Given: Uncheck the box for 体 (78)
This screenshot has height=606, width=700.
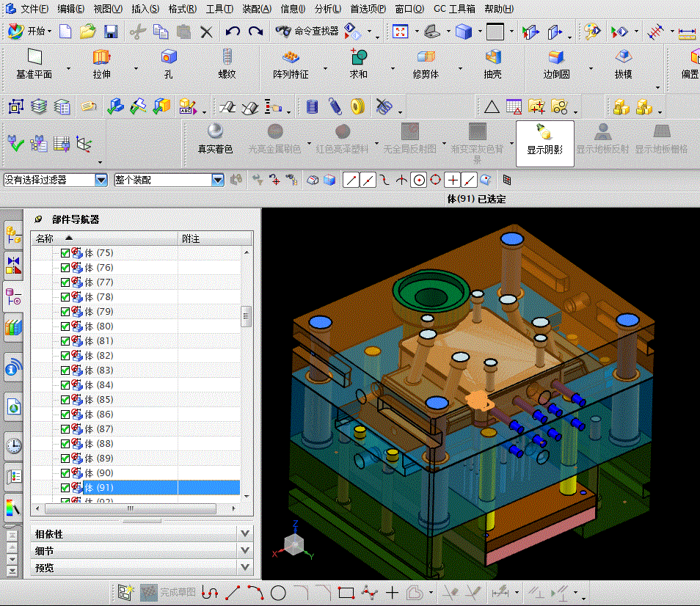Looking at the screenshot, I should point(65,297).
